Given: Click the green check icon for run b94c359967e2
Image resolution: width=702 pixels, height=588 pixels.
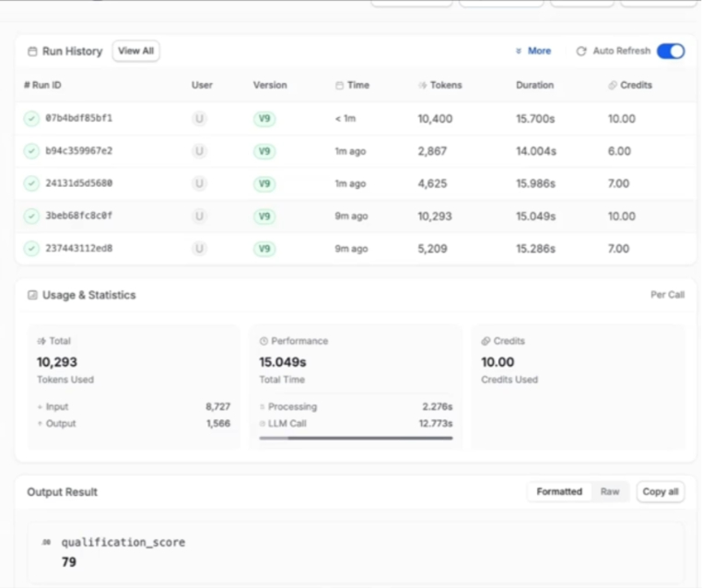Looking at the screenshot, I should tap(31, 151).
